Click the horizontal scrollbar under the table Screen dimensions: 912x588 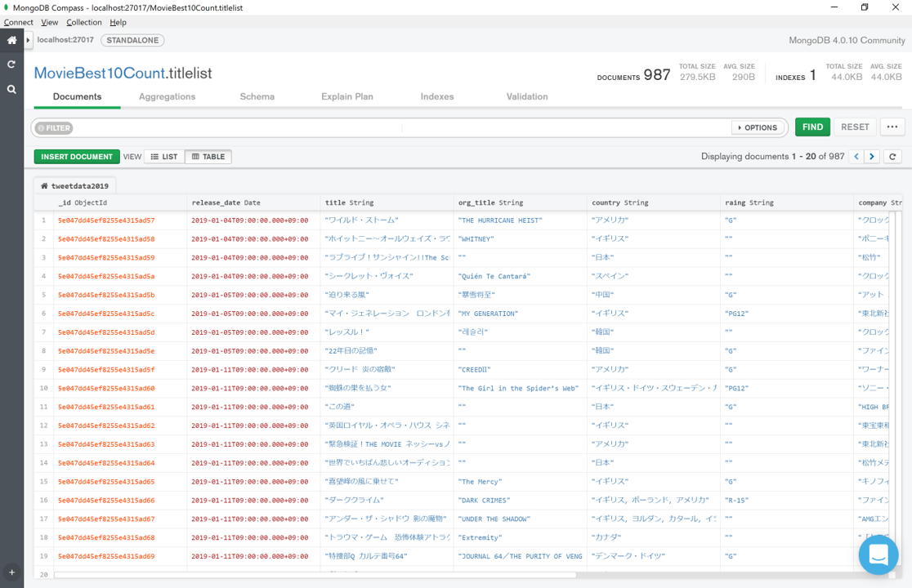[x=315, y=575]
